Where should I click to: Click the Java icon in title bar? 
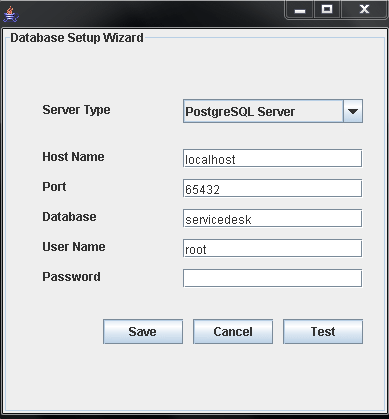(11, 15)
